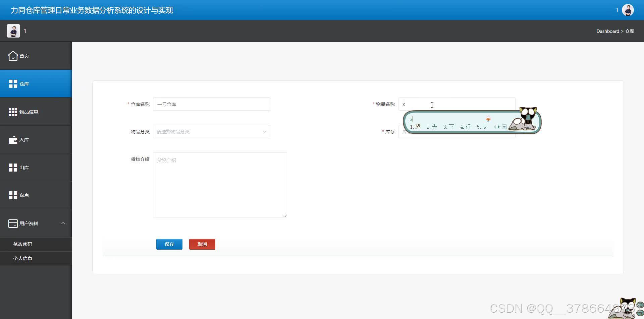Open the 物品分类 dropdown
Screen dimensions: 644x319
[x=212, y=132]
